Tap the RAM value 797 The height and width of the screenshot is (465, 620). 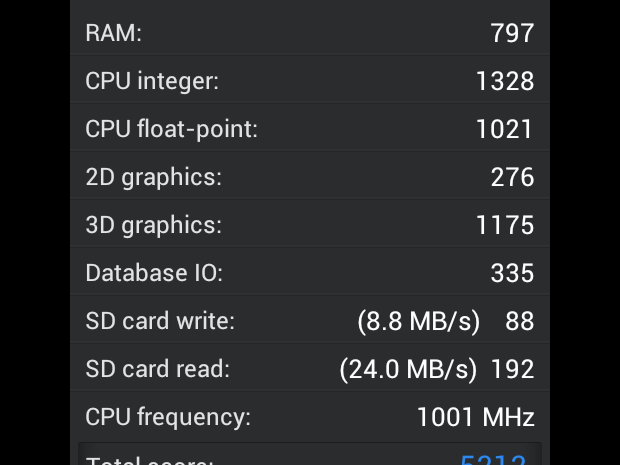[x=512, y=33]
